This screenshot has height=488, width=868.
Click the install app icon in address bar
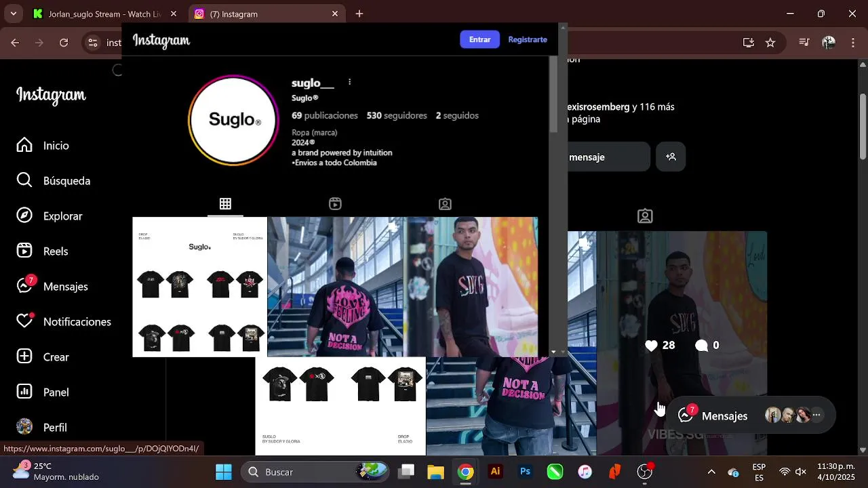pyautogui.click(x=749, y=42)
